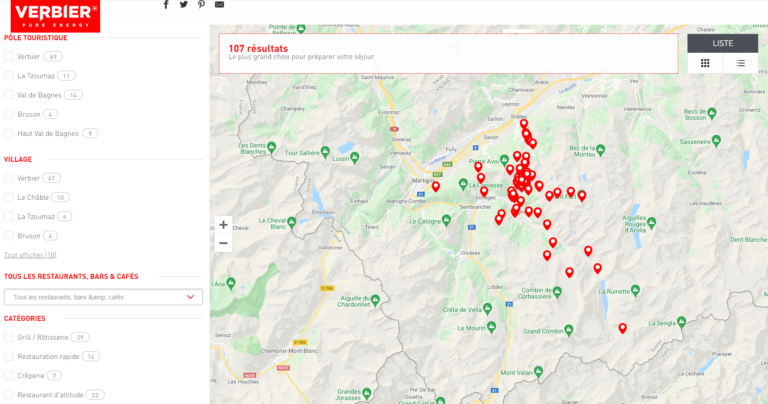Click the Pinterest share icon
768x404 pixels.
point(201,5)
